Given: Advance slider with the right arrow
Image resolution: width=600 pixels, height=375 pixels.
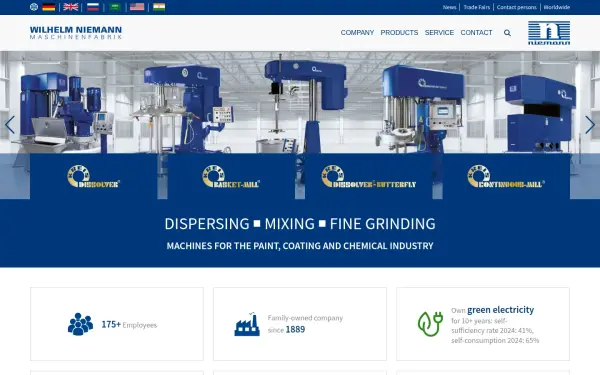Looking at the screenshot, I should point(590,125).
